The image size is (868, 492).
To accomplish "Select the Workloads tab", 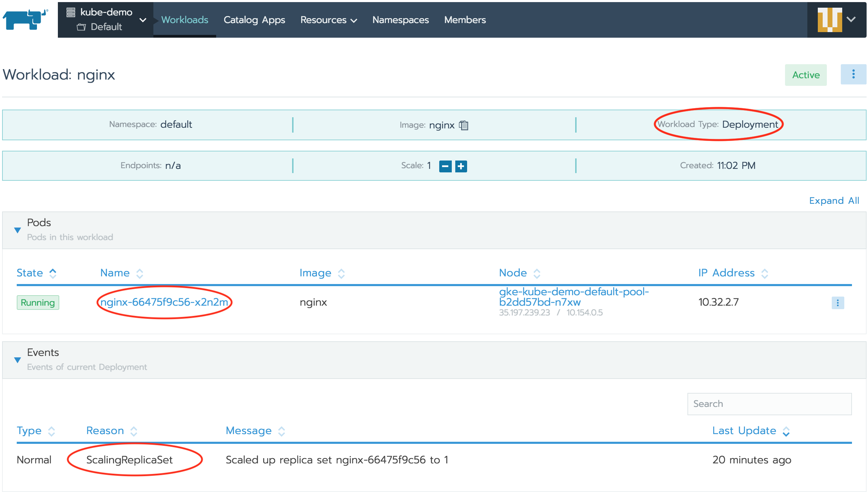I will pyautogui.click(x=185, y=20).
